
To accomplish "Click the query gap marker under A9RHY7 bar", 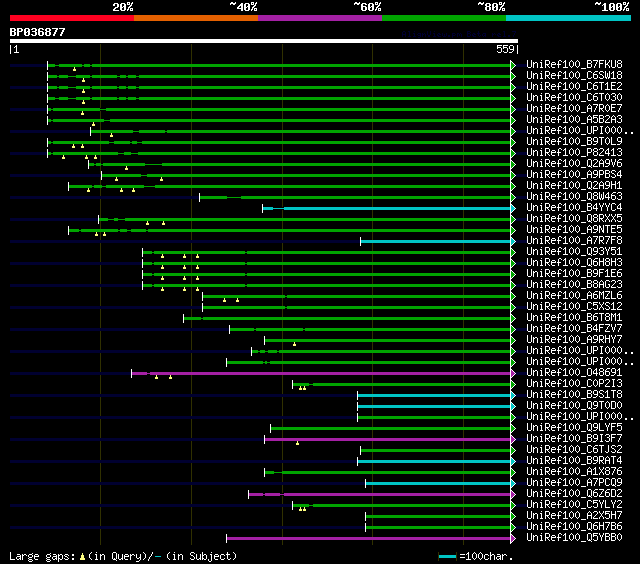I will tap(294, 344).
